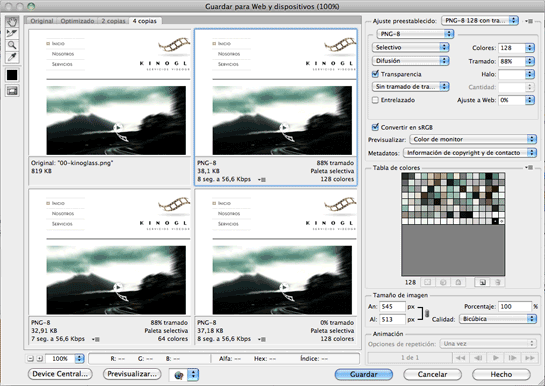The width and height of the screenshot is (545, 386).
Task: Click the Previsualizar... button
Action: 132,374
